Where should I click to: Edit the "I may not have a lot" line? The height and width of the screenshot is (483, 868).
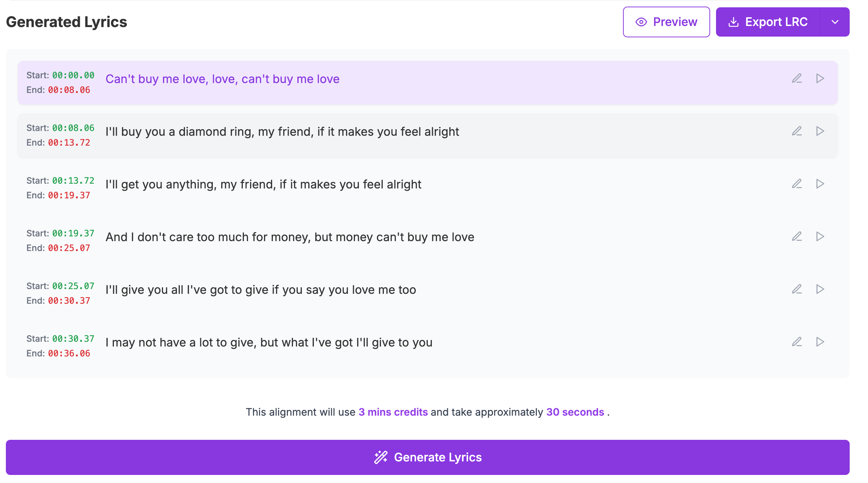click(797, 342)
